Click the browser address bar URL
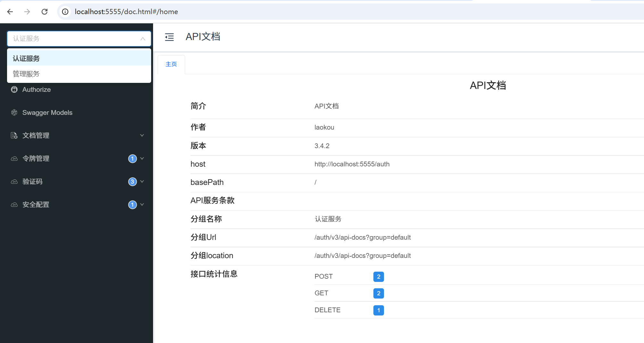 [x=126, y=12]
